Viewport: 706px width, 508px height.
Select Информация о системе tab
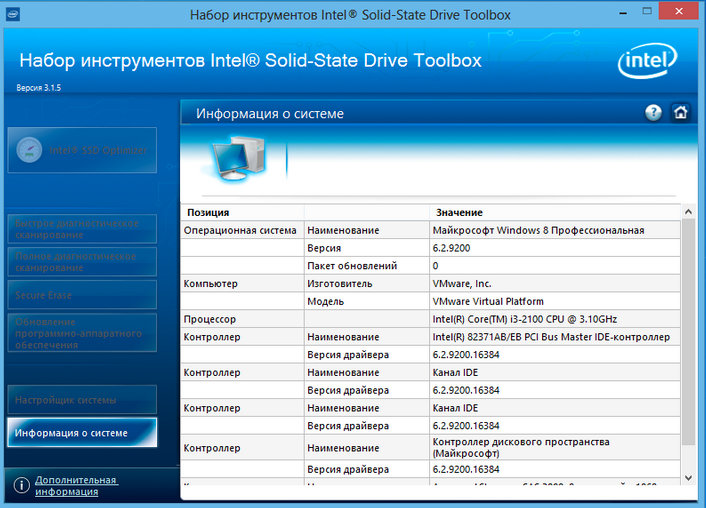pos(82,432)
